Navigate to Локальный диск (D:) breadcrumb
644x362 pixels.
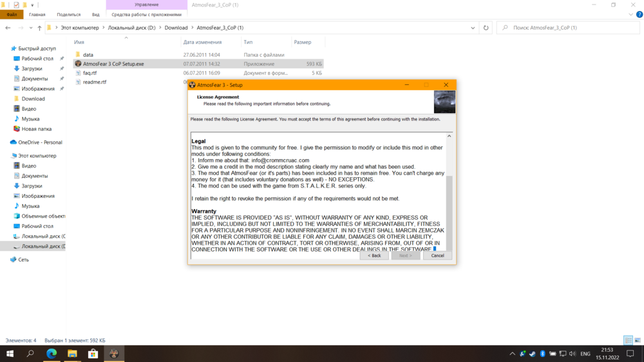pyautogui.click(x=132, y=28)
